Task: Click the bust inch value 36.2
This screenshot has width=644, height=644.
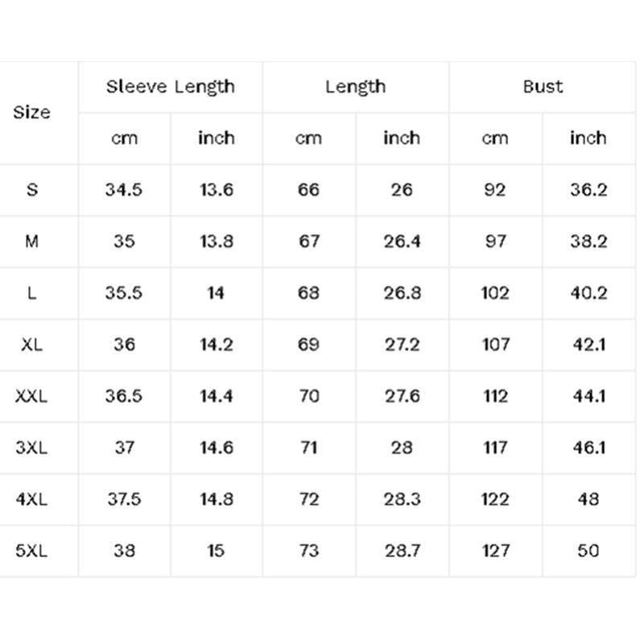Action: 588,190
